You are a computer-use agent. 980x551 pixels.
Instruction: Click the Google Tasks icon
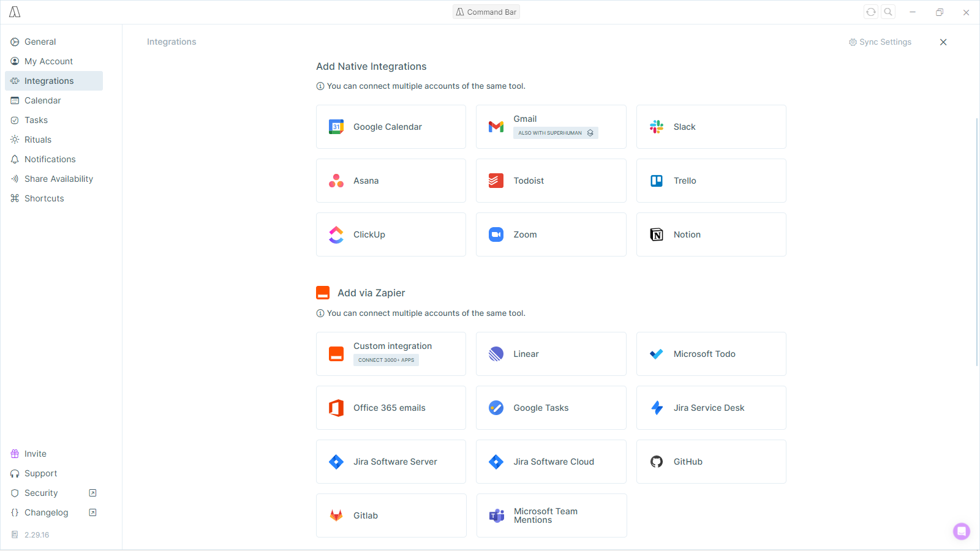coord(496,408)
